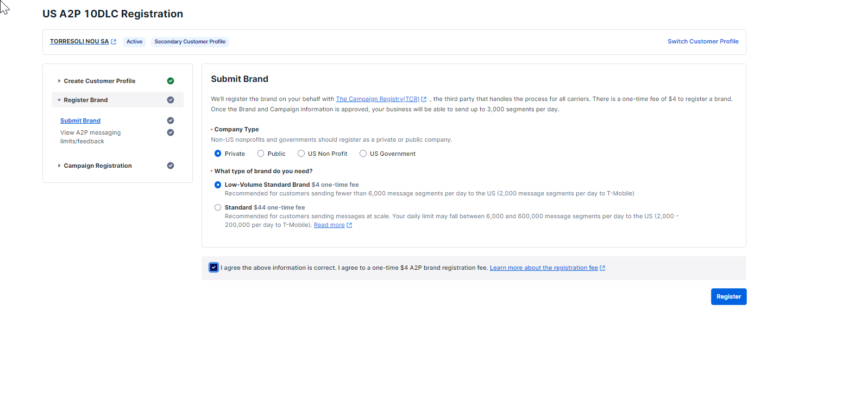Viewport: 868px width, 418px height.
Task: Click status check icon beside Campaign Registration
Action: [171, 166]
